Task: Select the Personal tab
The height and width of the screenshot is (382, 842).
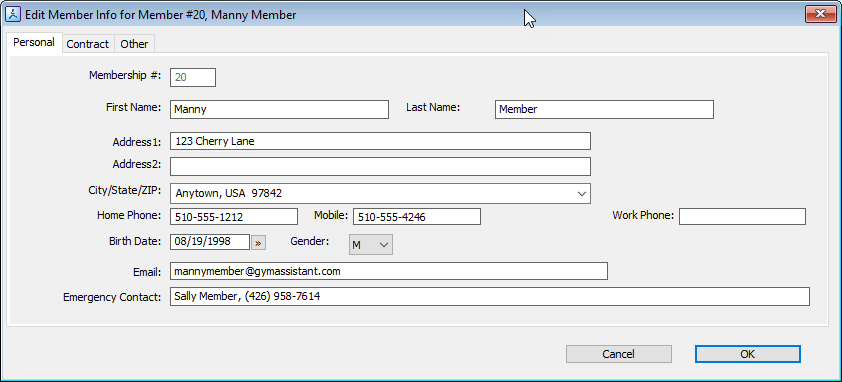Action: click(x=34, y=42)
